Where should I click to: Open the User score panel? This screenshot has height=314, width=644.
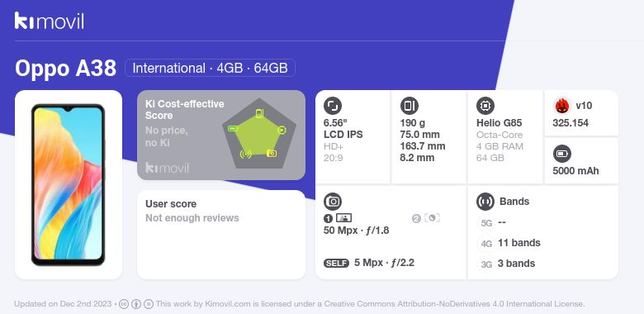221,235
